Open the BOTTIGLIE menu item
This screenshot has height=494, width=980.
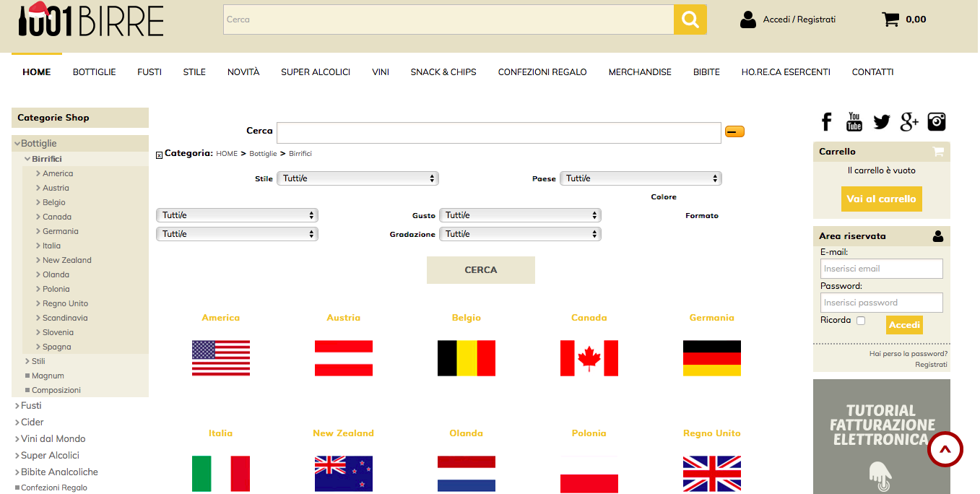[x=95, y=72]
